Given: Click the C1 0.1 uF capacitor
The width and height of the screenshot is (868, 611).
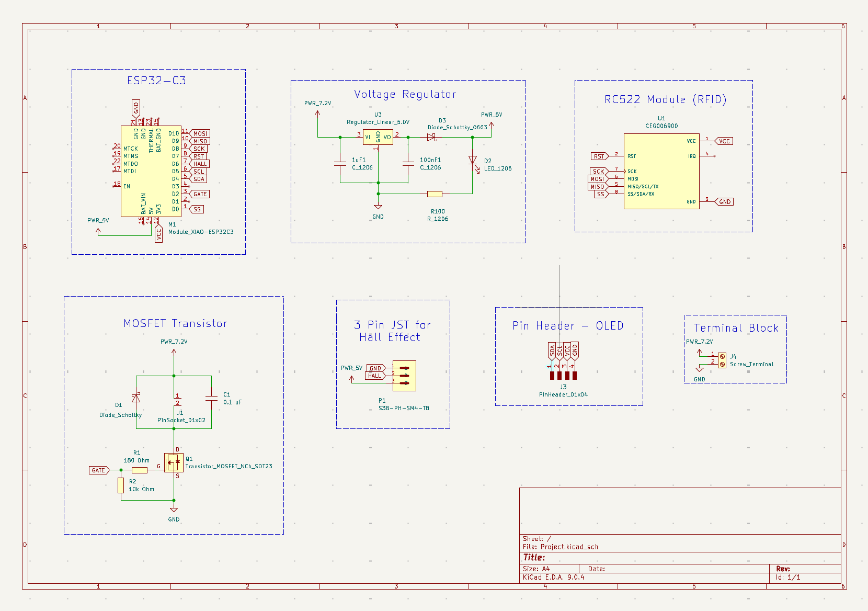Looking at the screenshot, I should point(211,398).
